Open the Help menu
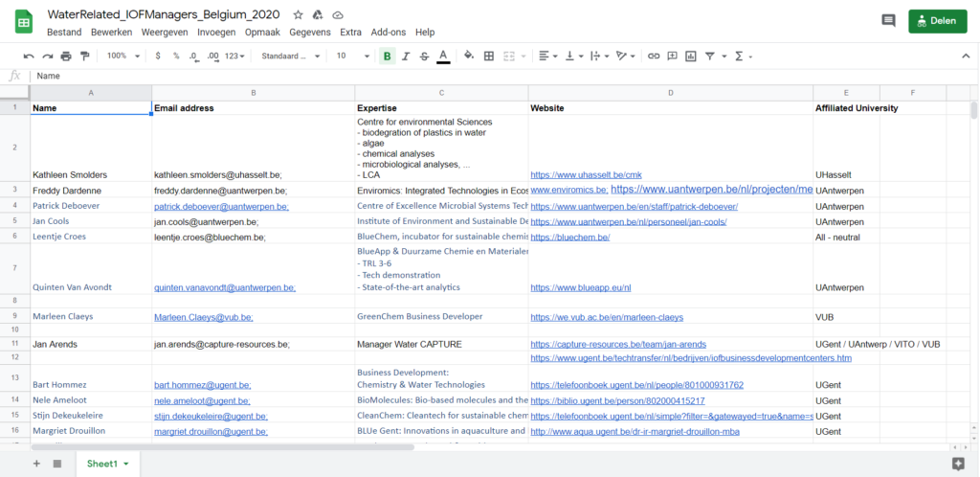The image size is (980, 477). [x=425, y=33]
